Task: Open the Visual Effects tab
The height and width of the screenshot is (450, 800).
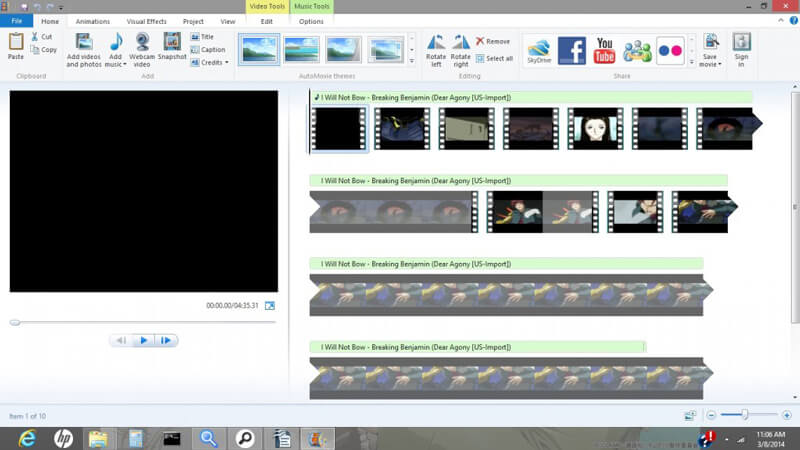Action: (147, 21)
